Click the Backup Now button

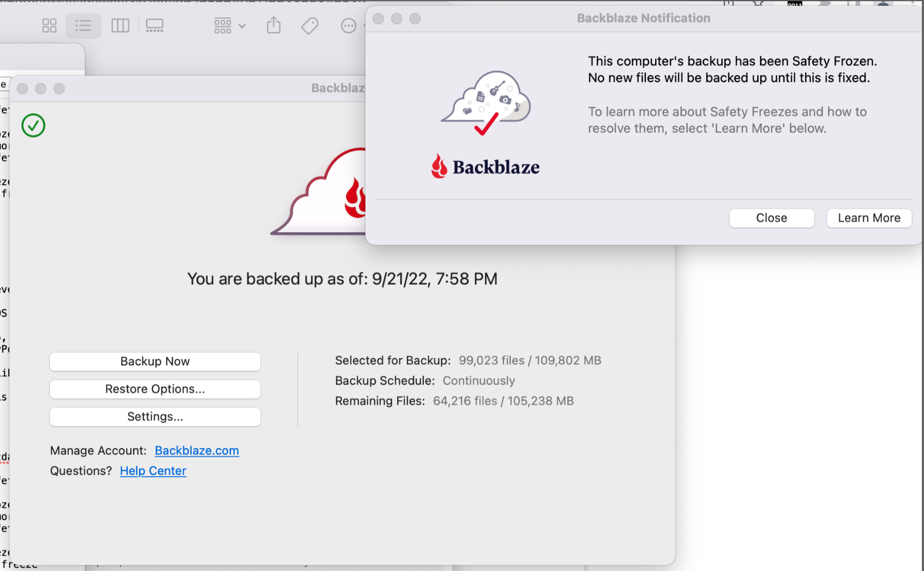(x=155, y=361)
